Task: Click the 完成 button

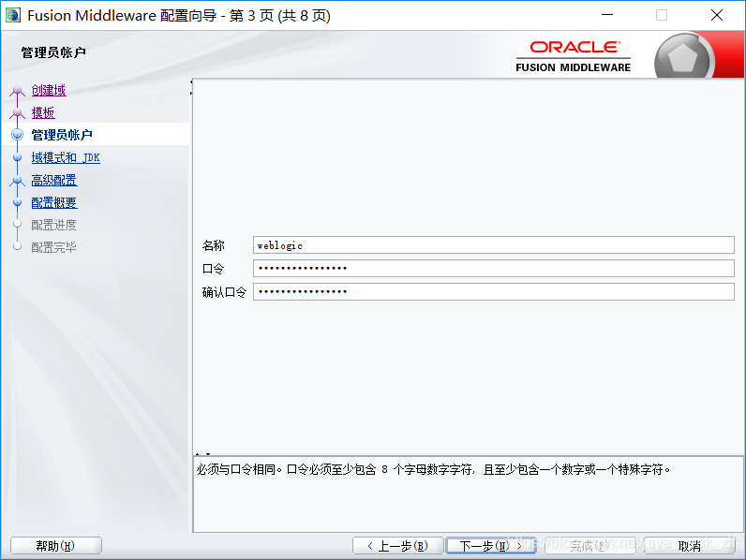Action: (589, 546)
